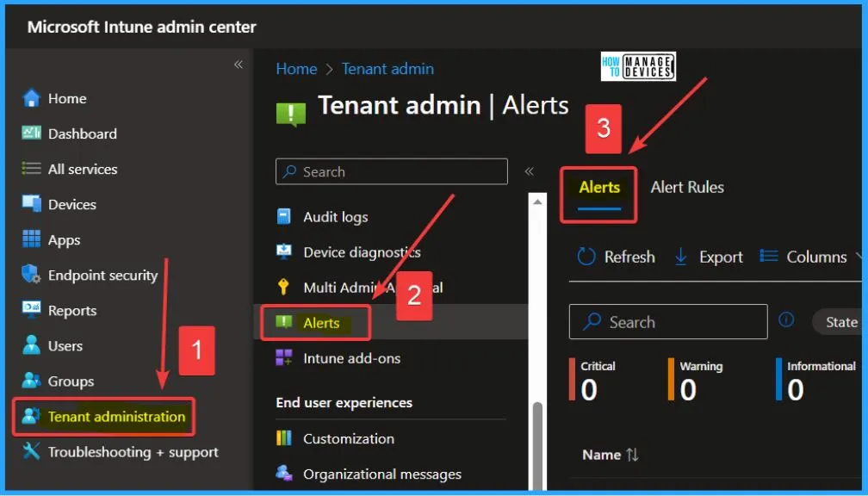This screenshot has height=496, width=868.
Task: Open Audit logs menu entry
Action: coord(336,217)
